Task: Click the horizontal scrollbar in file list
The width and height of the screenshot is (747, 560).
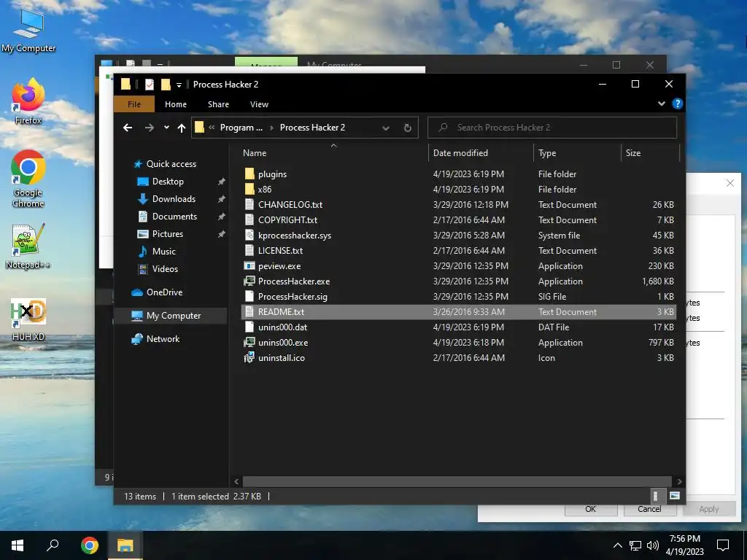Action: (457, 481)
